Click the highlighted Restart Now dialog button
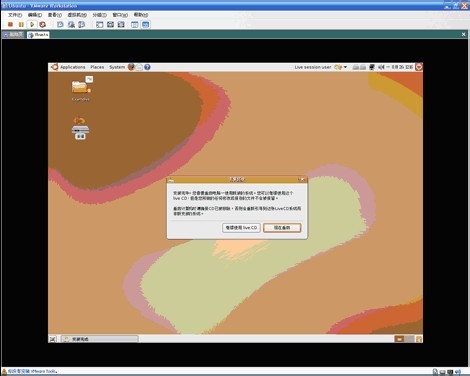This screenshot has height=376, width=470. pos(282,228)
